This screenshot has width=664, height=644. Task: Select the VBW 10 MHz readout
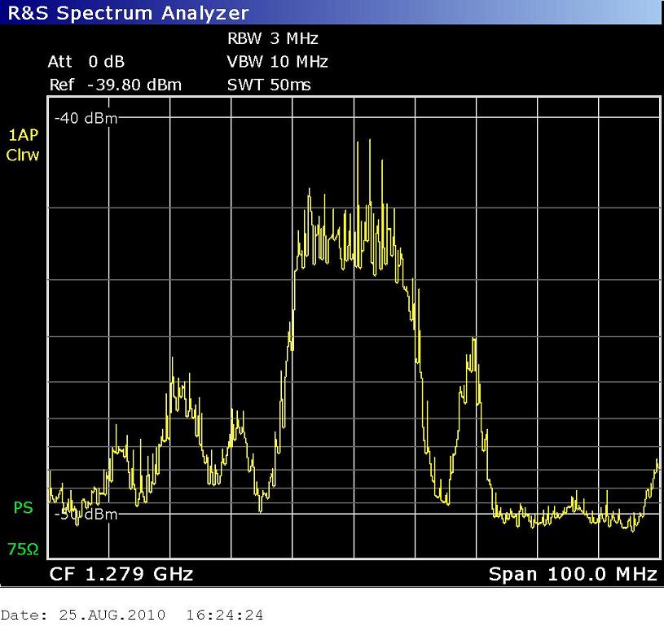pos(277,62)
